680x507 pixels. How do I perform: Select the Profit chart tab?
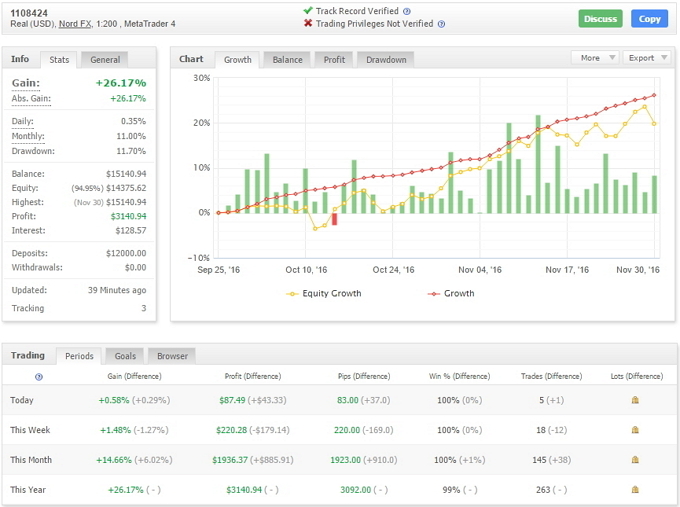tap(334, 60)
